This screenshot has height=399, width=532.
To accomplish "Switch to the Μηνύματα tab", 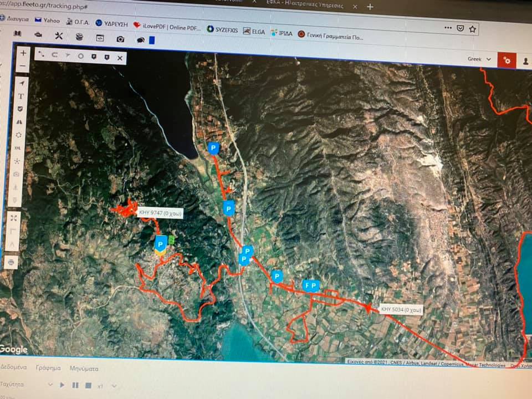I will pyautogui.click(x=84, y=368).
